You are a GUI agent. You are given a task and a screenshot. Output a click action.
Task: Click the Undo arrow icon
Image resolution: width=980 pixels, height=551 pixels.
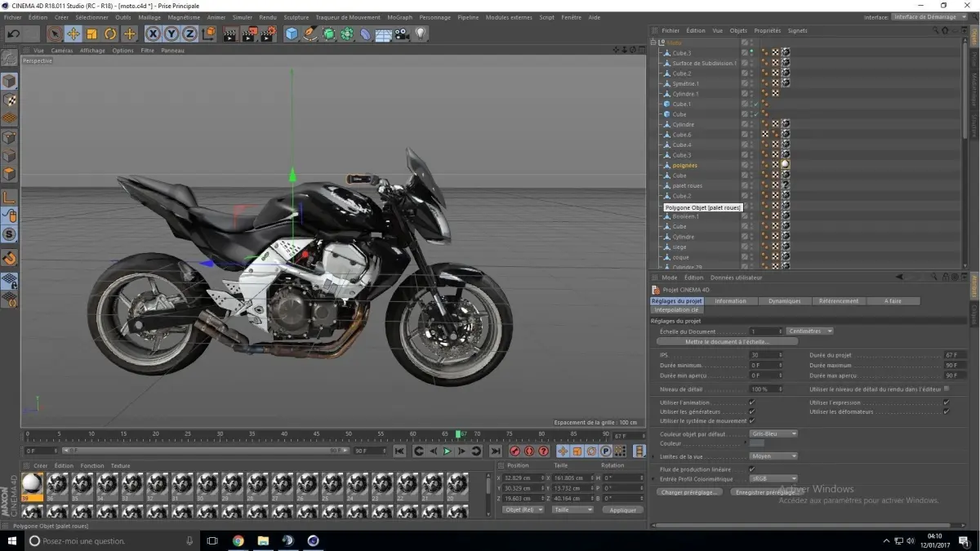13,33
